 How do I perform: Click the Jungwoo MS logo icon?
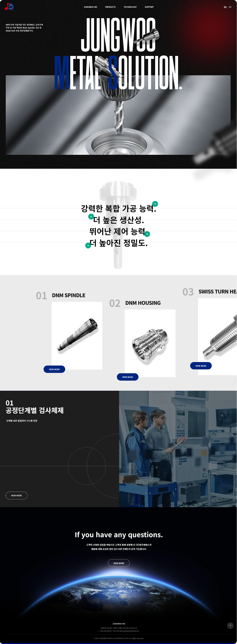pos(10,7)
